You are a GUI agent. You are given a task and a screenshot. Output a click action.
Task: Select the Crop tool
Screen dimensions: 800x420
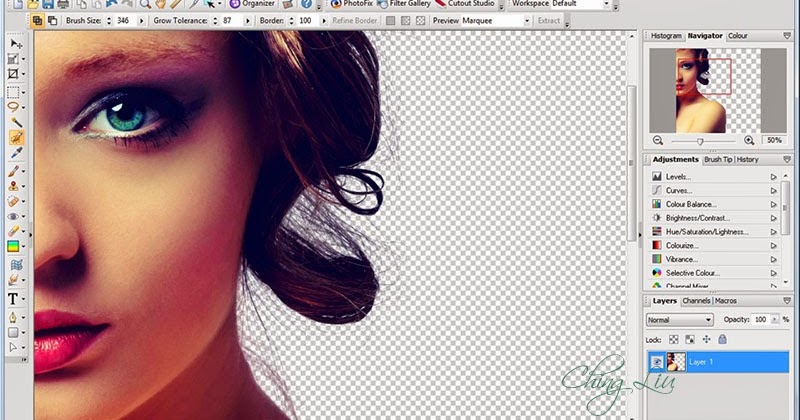[x=14, y=74]
